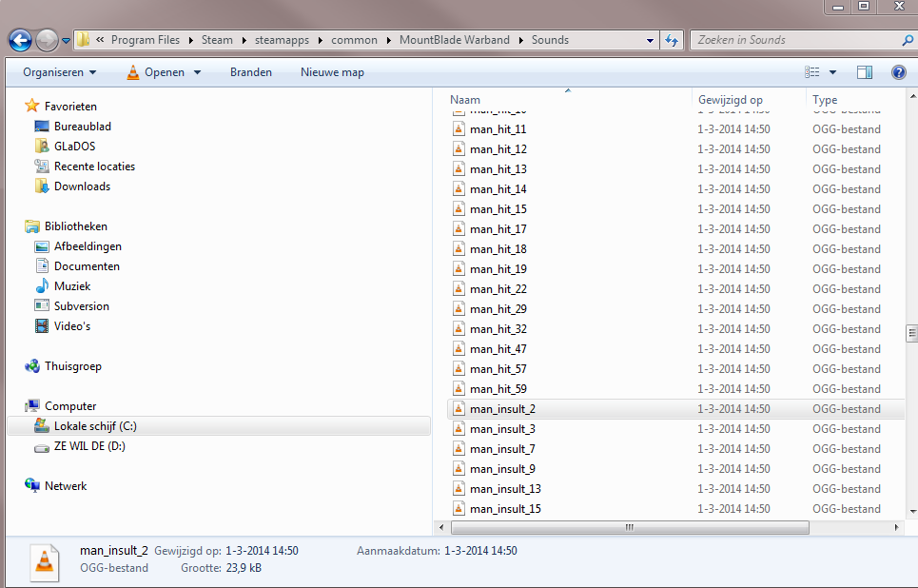Select file man_hit_13

pyautogui.click(x=498, y=168)
